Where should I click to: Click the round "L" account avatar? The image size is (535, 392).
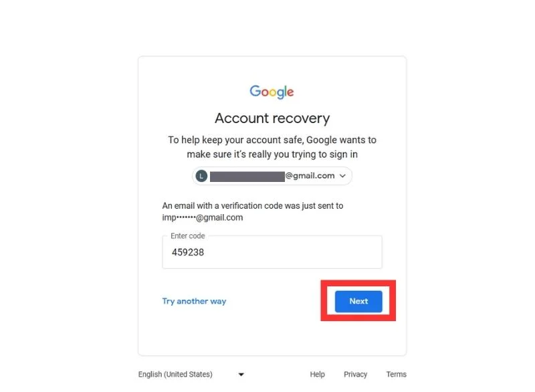201,176
